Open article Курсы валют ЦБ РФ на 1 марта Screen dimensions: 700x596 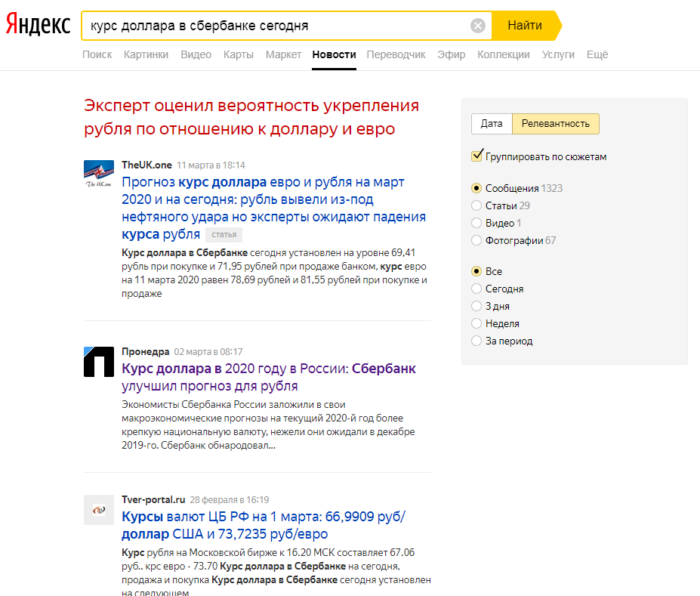click(264, 525)
